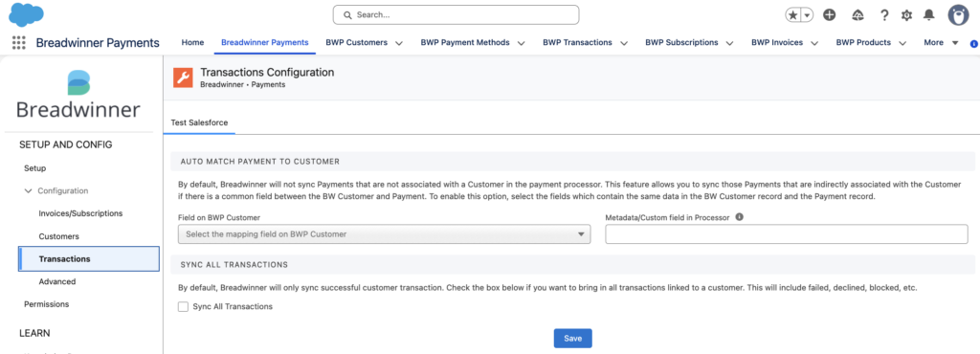The height and width of the screenshot is (354, 980).
Task: Collapse the Configuration section chevron
Action: click(28, 191)
